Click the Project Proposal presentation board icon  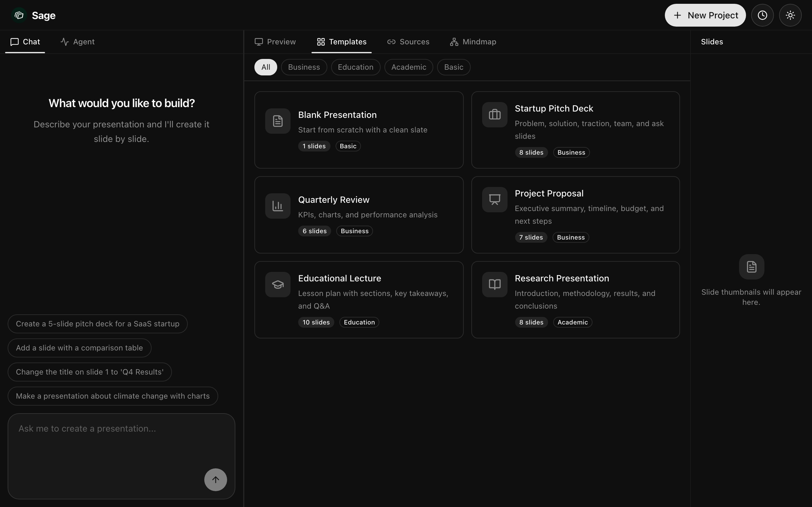point(494,200)
